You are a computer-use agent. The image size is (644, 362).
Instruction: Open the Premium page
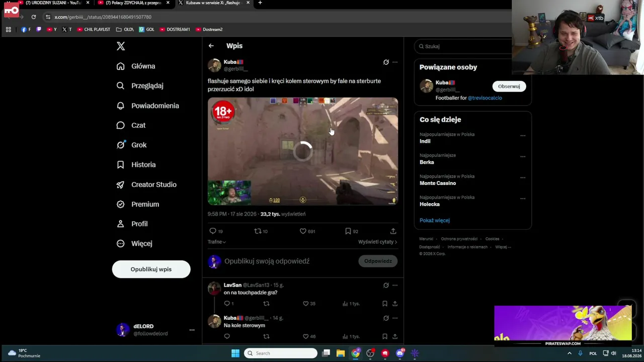tap(137, 204)
